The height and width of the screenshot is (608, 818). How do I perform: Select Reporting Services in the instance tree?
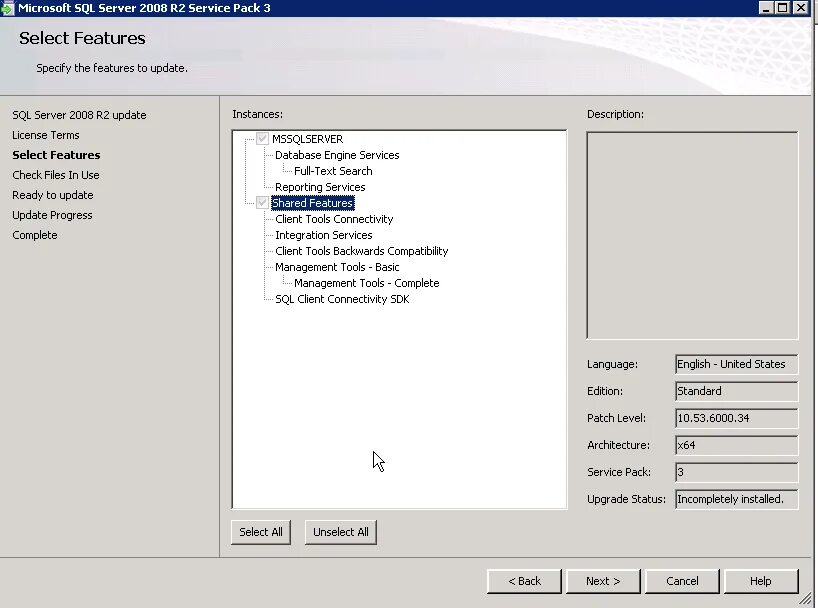click(320, 187)
